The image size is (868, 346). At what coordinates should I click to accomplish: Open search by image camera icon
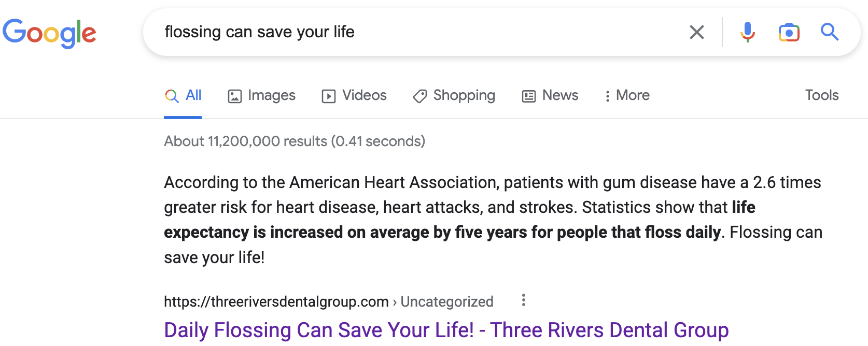pyautogui.click(x=789, y=32)
